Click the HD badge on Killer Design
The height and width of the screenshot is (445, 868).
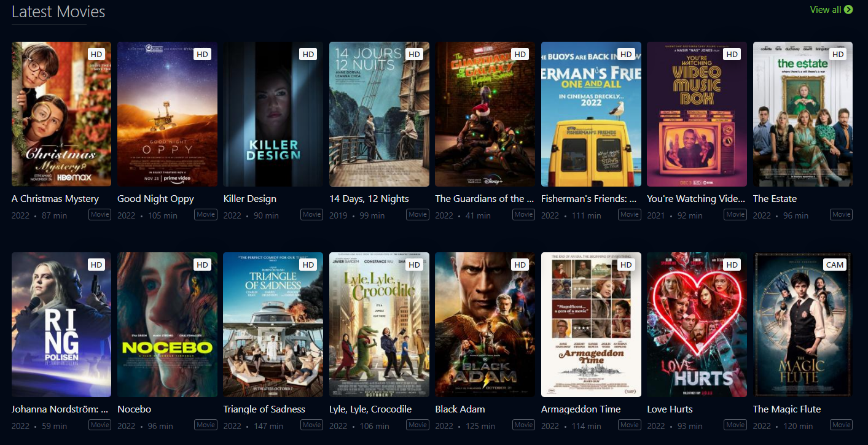click(x=308, y=54)
